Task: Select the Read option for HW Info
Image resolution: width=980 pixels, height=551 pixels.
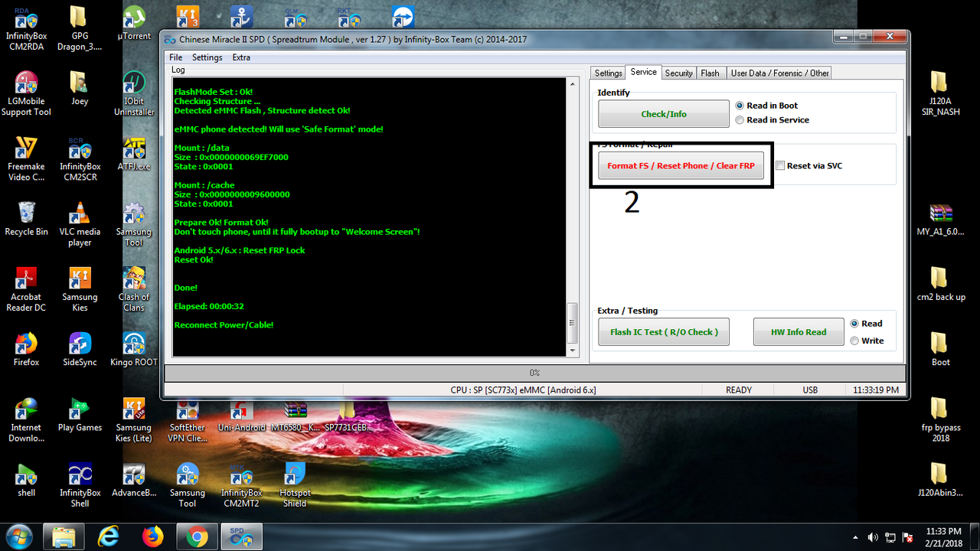Action: 866,324
